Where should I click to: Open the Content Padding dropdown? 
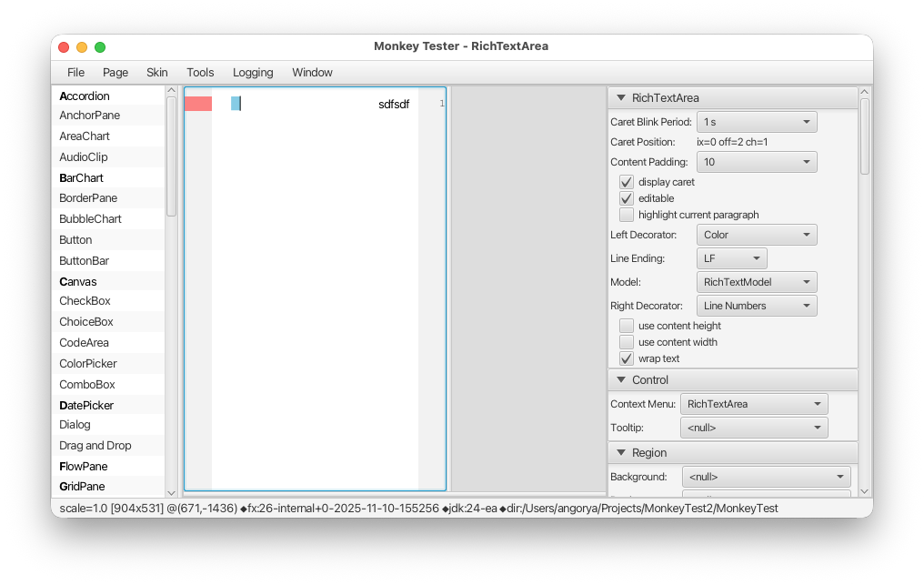(756, 162)
